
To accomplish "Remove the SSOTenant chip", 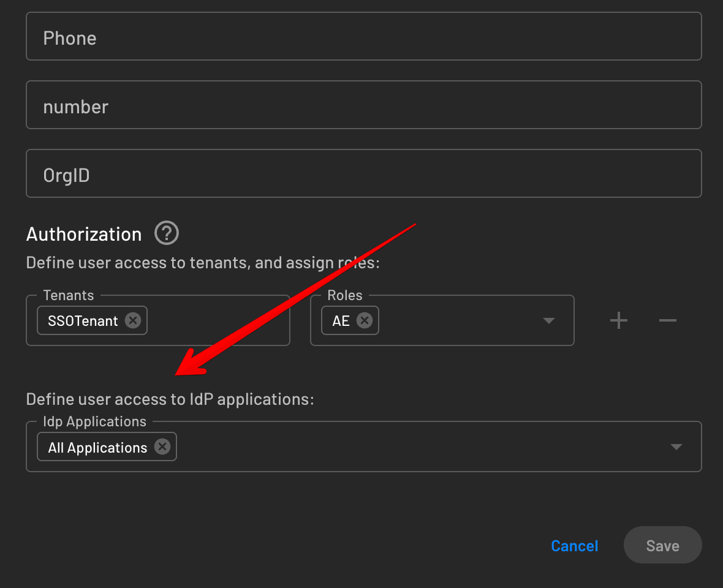I will (133, 320).
